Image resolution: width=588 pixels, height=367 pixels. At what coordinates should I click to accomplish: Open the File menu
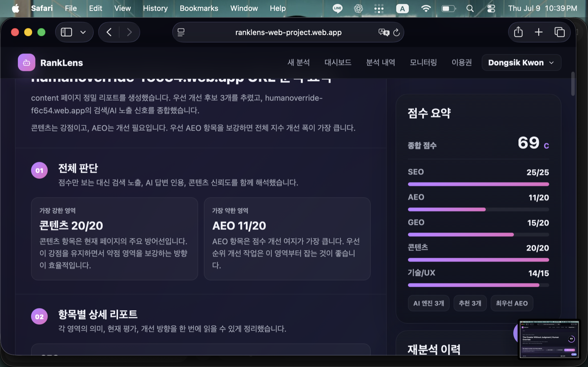(x=71, y=8)
